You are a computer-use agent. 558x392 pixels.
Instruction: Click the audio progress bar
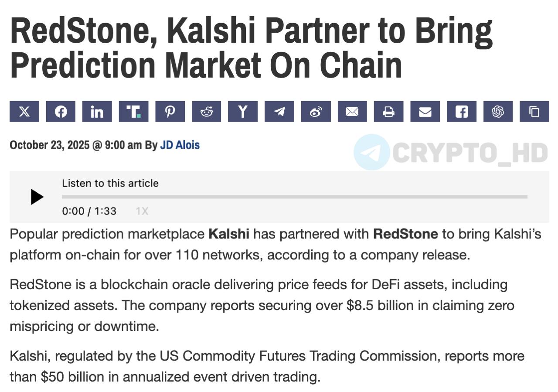coord(294,197)
